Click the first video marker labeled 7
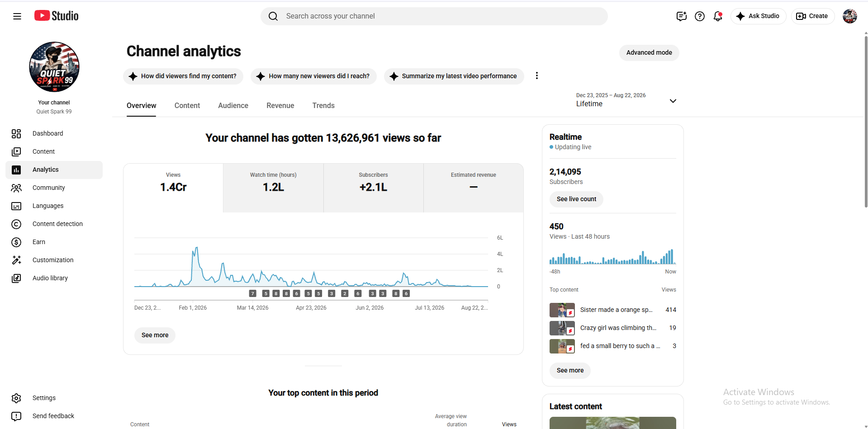868x429 pixels. 253,293
